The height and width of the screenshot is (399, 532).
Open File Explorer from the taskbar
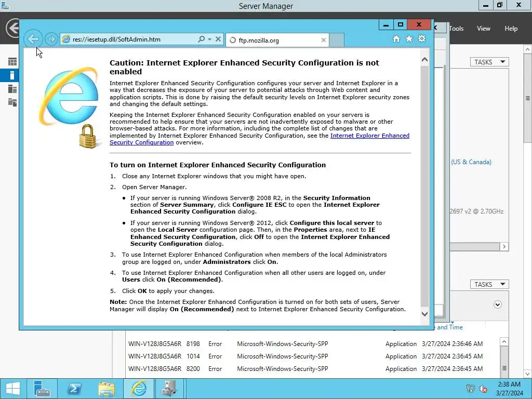(x=106, y=389)
